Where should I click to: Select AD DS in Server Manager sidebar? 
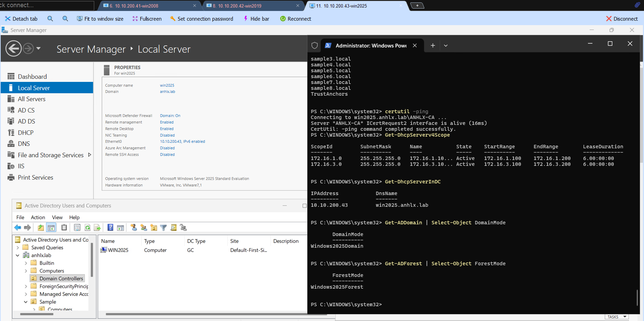click(26, 121)
